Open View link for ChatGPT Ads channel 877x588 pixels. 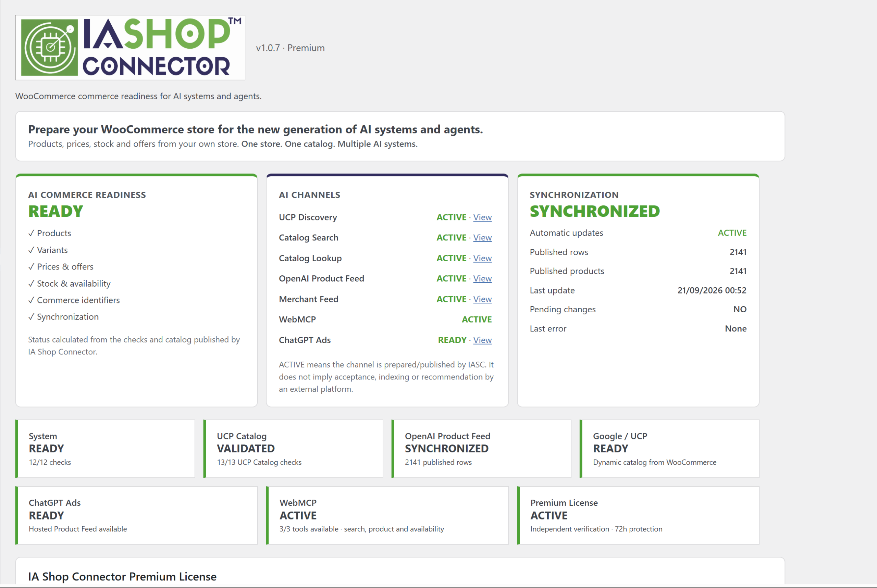(482, 340)
